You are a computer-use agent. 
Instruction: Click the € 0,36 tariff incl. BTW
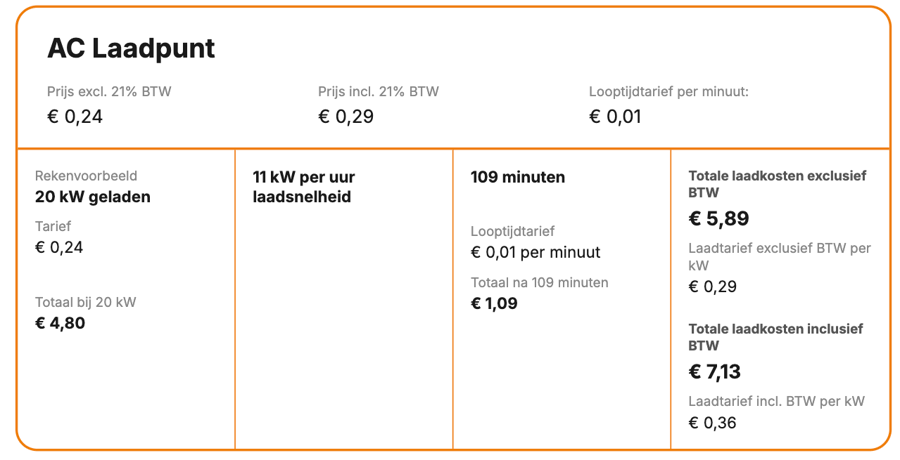pos(712,422)
